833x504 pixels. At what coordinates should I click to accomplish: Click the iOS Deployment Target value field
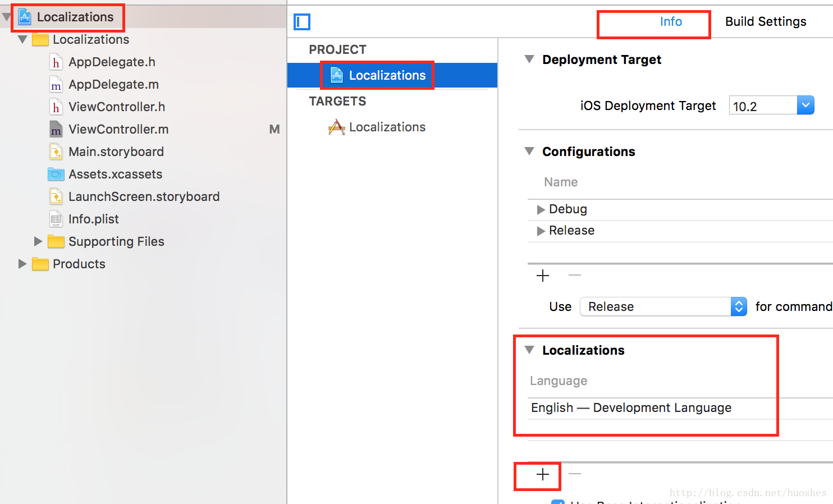click(763, 106)
